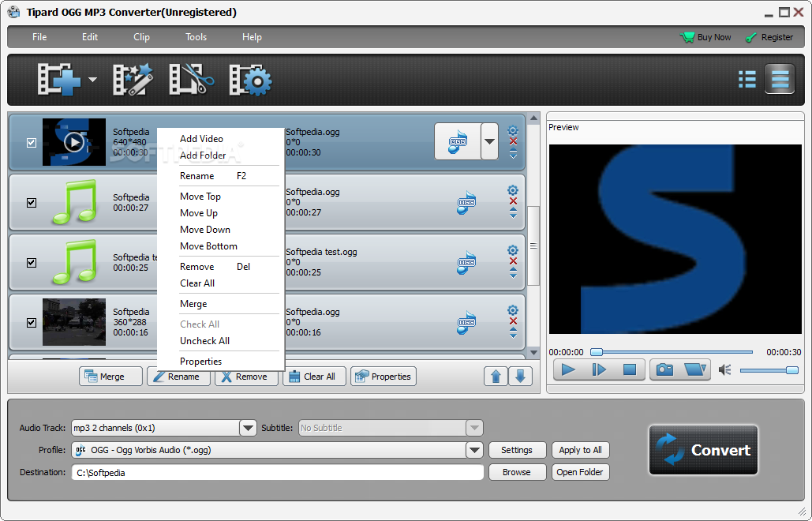Open the Profile dropdown list
The width and height of the screenshot is (812, 521).
tap(473, 450)
